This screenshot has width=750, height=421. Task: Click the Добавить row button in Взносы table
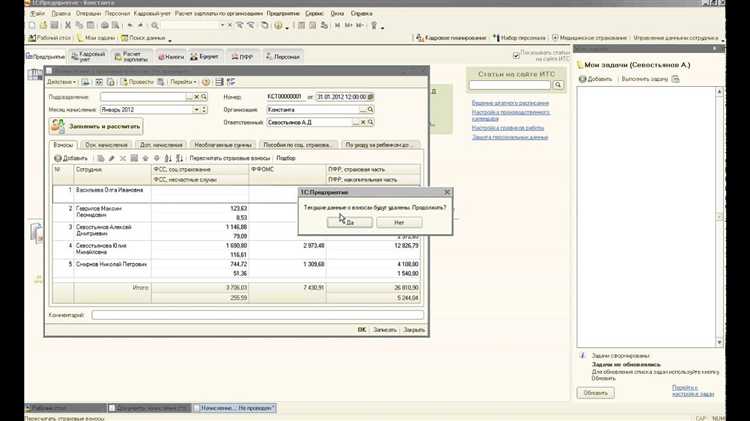pyautogui.click(x=71, y=158)
